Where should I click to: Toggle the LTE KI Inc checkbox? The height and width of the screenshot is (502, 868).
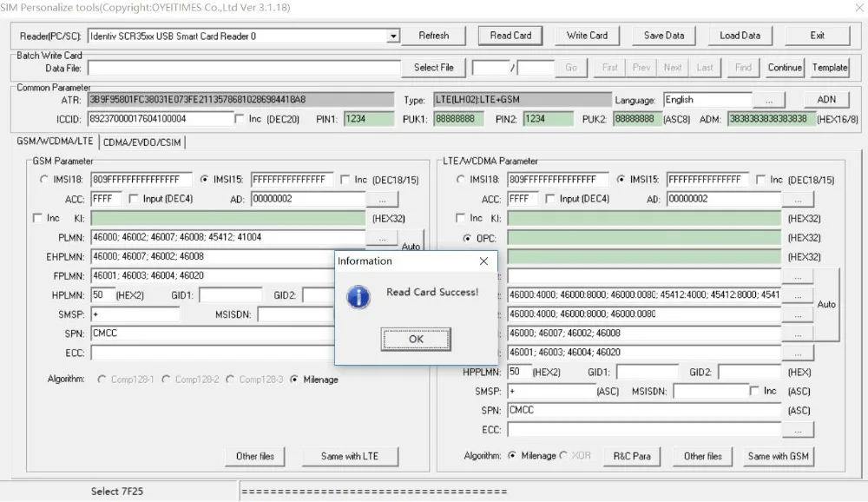pyautogui.click(x=460, y=218)
